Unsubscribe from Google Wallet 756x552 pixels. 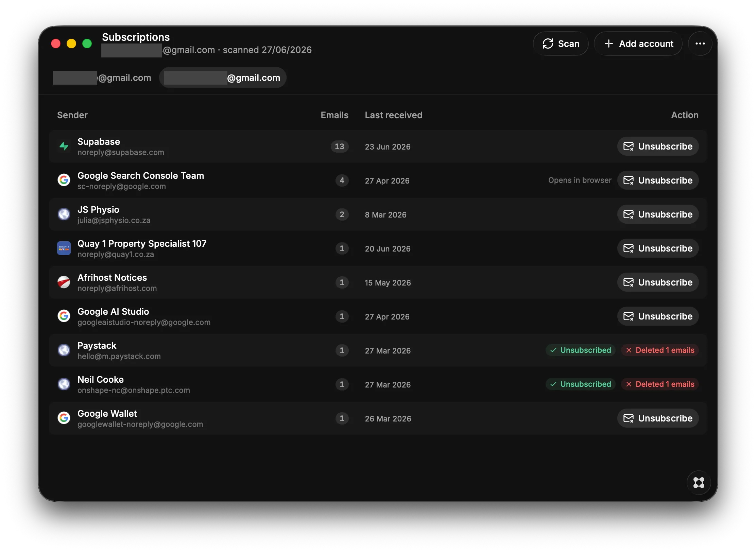[x=658, y=418]
